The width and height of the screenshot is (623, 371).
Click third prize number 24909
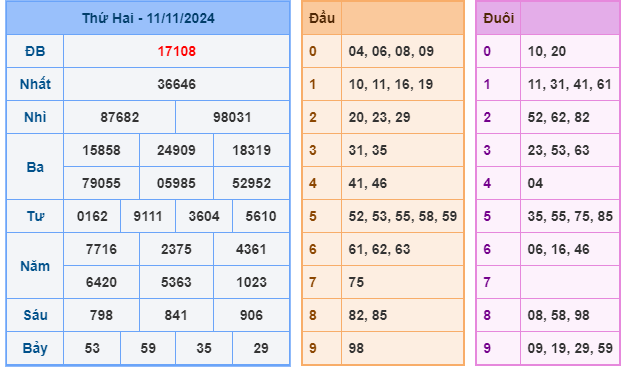pos(176,150)
